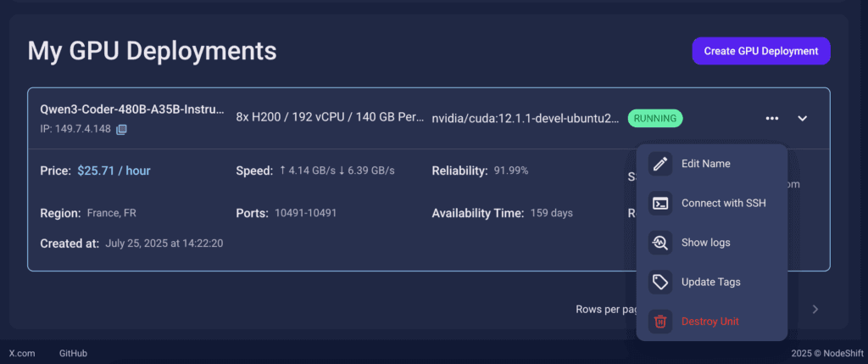Image resolution: width=868 pixels, height=364 pixels.
Task: Click the Create GPU Deployment button
Action: tap(761, 51)
